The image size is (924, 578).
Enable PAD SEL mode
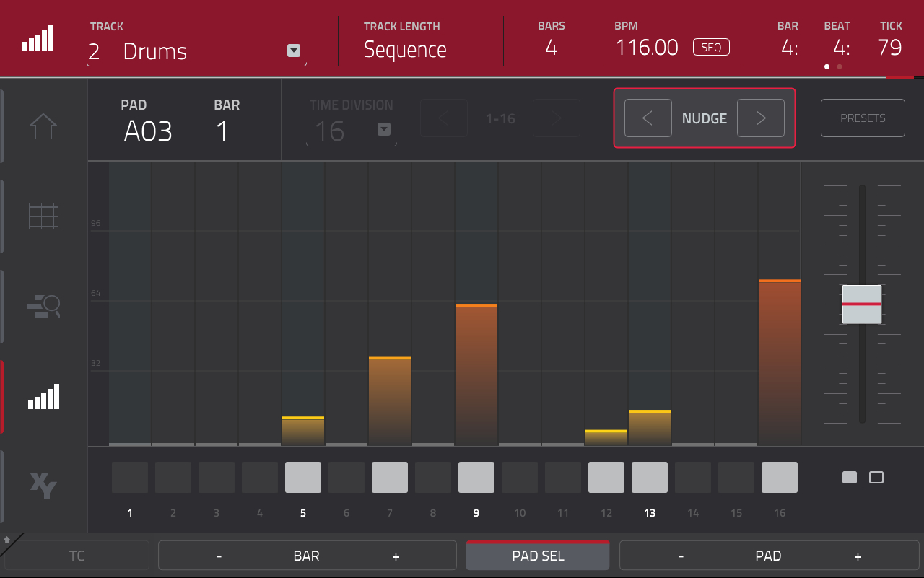pos(537,555)
